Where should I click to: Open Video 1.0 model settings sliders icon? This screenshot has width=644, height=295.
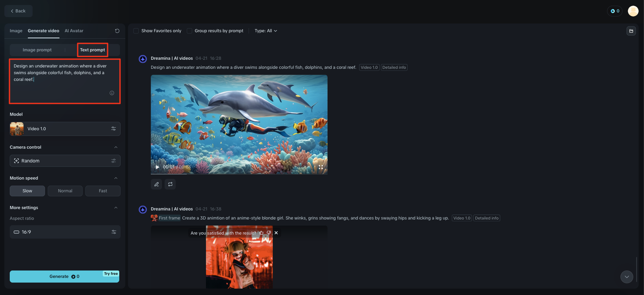point(114,129)
